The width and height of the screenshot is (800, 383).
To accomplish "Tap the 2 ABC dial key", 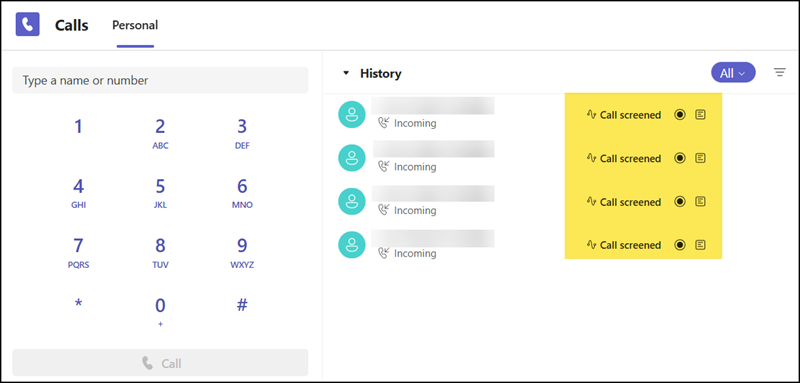I will tap(160, 134).
